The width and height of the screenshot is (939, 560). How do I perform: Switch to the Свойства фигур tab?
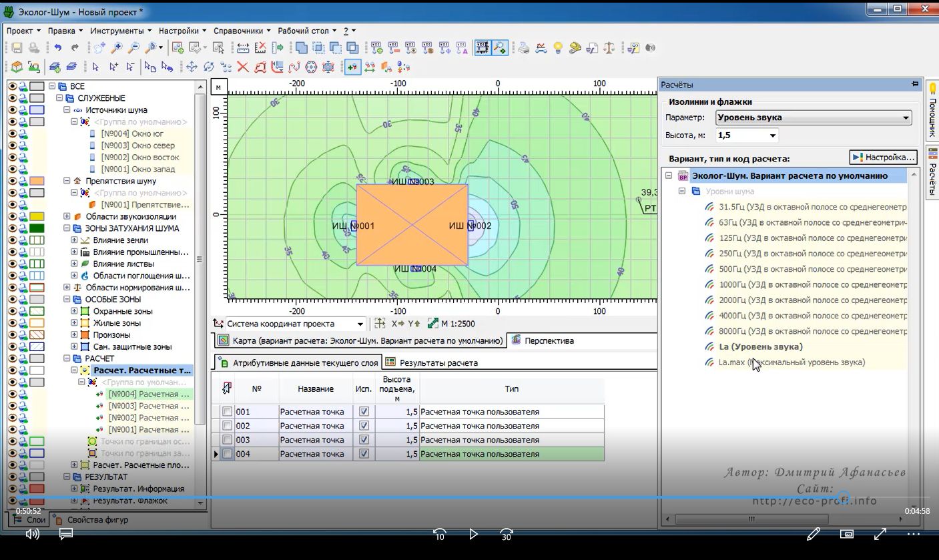(x=91, y=519)
